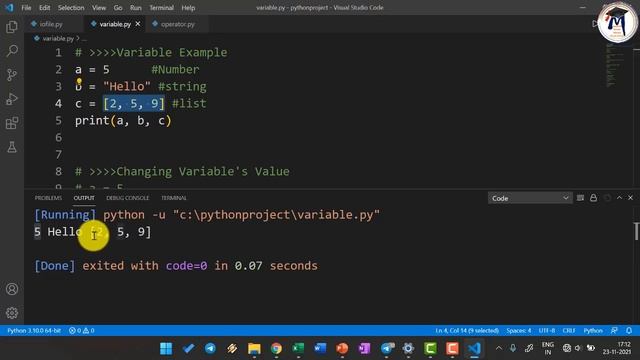Open the Extensions view

(x=12, y=123)
